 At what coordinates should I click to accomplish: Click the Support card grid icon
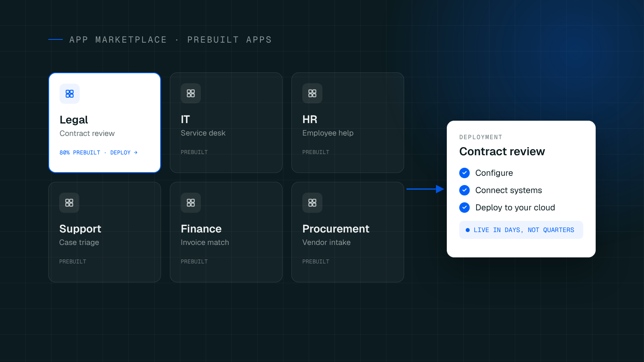tap(69, 203)
